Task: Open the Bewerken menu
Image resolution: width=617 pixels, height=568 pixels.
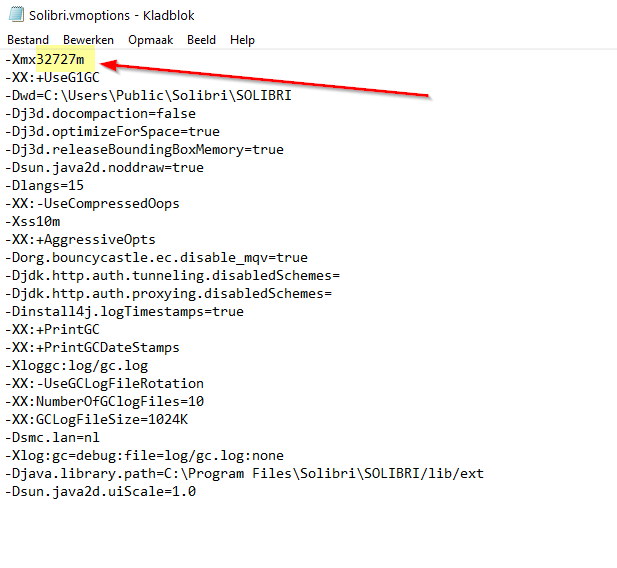Action: (88, 40)
